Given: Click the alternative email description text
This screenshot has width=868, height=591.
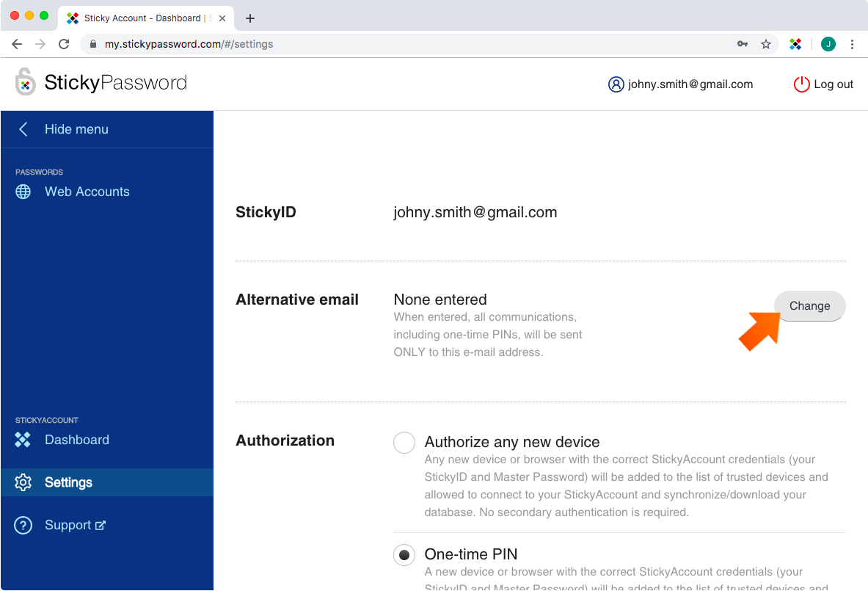Looking at the screenshot, I should (488, 335).
